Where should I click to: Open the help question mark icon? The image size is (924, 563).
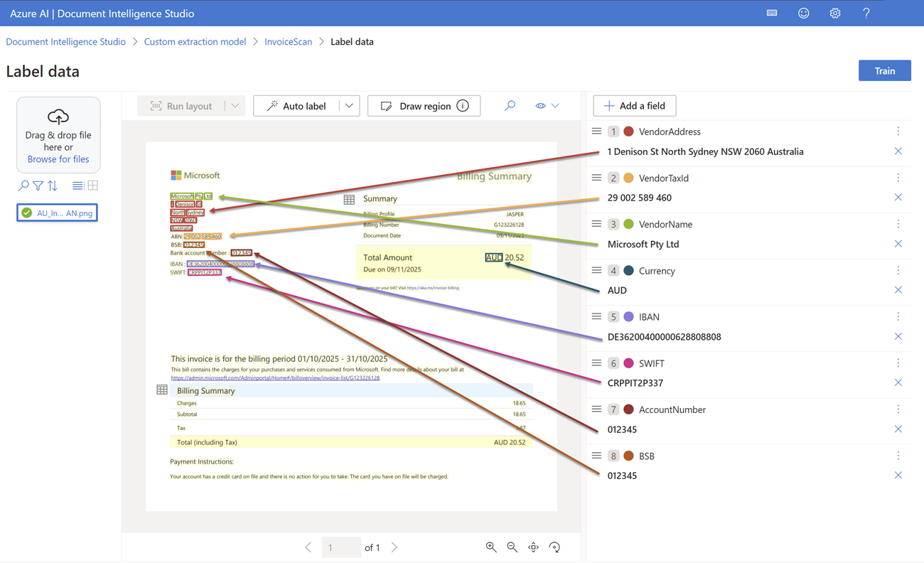point(866,13)
